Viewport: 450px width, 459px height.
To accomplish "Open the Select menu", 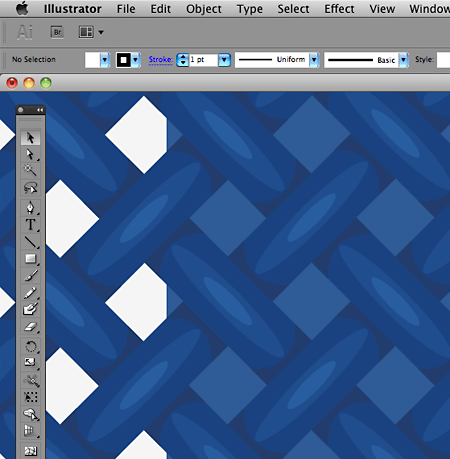I will coord(293,9).
